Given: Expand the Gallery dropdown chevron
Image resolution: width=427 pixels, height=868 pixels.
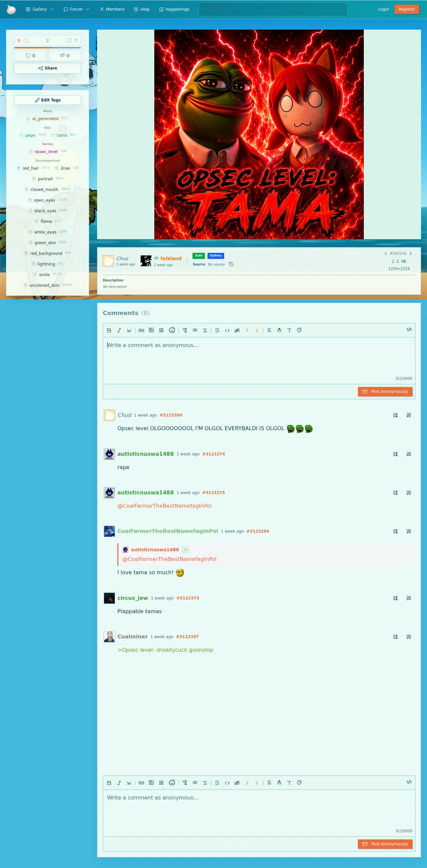Looking at the screenshot, I should click(x=52, y=9).
